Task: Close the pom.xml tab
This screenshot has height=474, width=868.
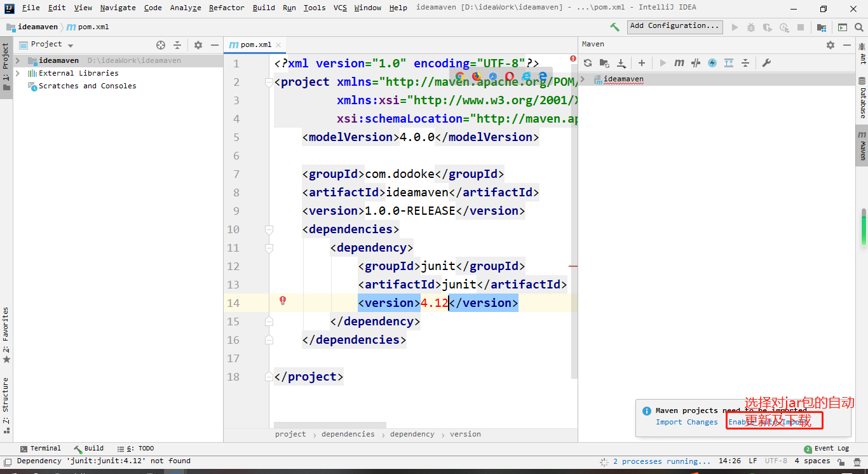Action: pos(278,45)
